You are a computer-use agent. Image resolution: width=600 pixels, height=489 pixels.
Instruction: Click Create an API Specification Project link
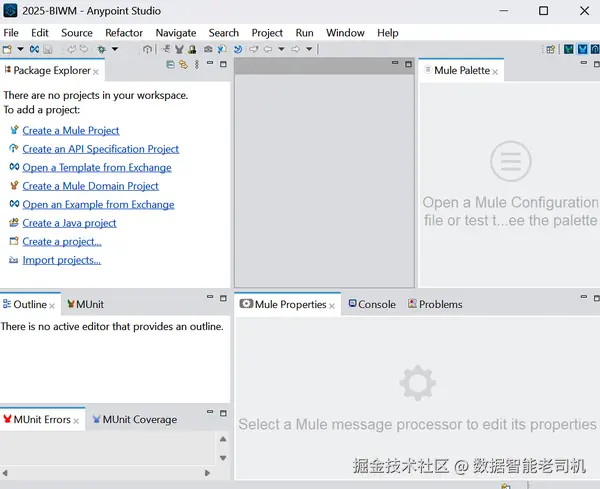[101, 149]
